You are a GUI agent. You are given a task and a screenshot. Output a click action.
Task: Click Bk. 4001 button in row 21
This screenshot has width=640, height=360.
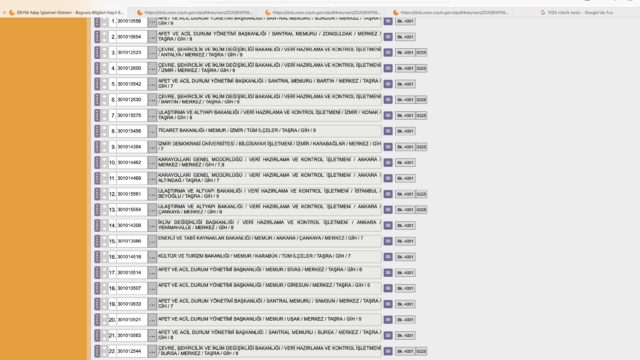405,335
